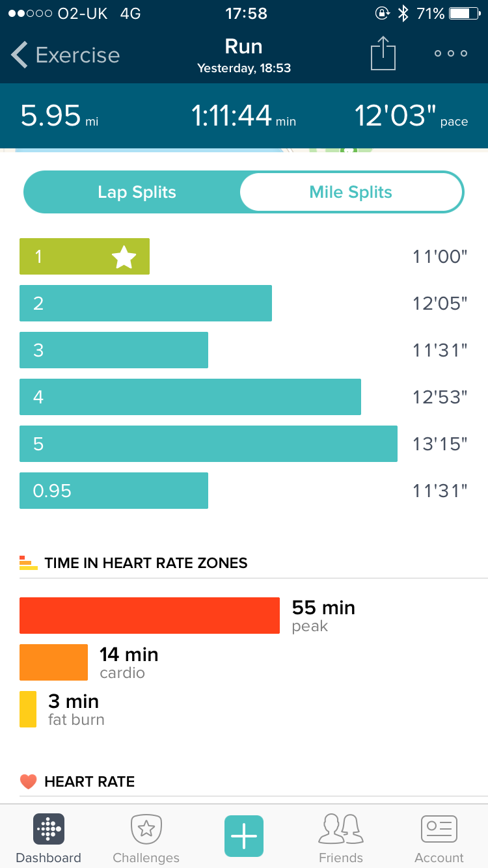Open the Friends icon
Viewport: 488px width, 868px height.
click(x=341, y=829)
